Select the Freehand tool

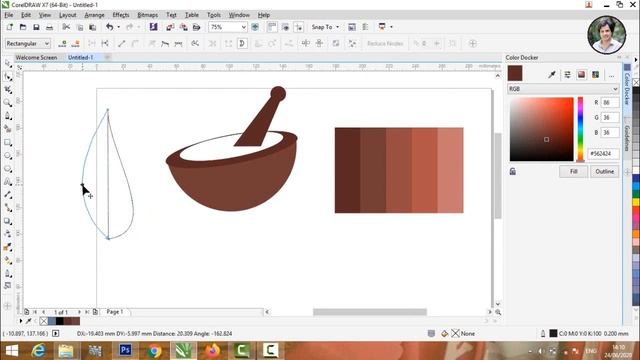pos(8,116)
